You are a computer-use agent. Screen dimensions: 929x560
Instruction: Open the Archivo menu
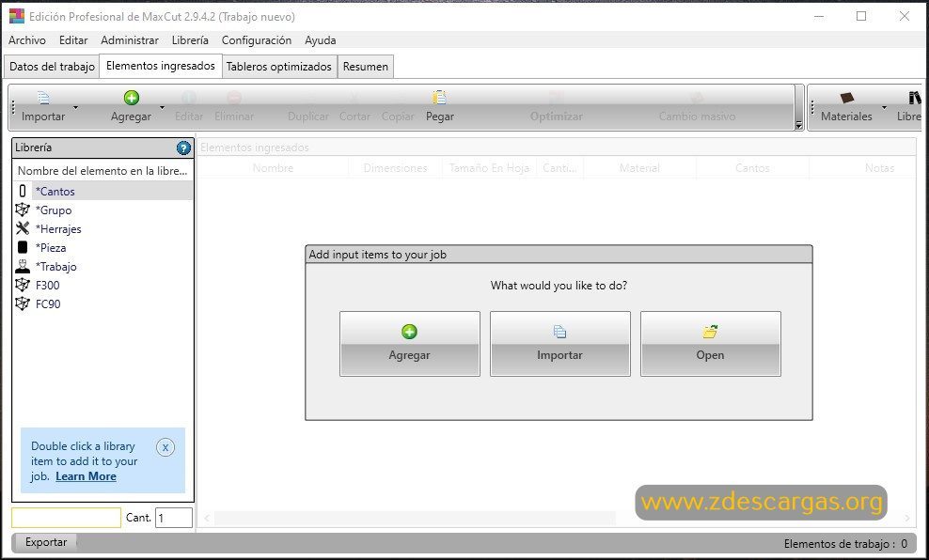(x=27, y=40)
